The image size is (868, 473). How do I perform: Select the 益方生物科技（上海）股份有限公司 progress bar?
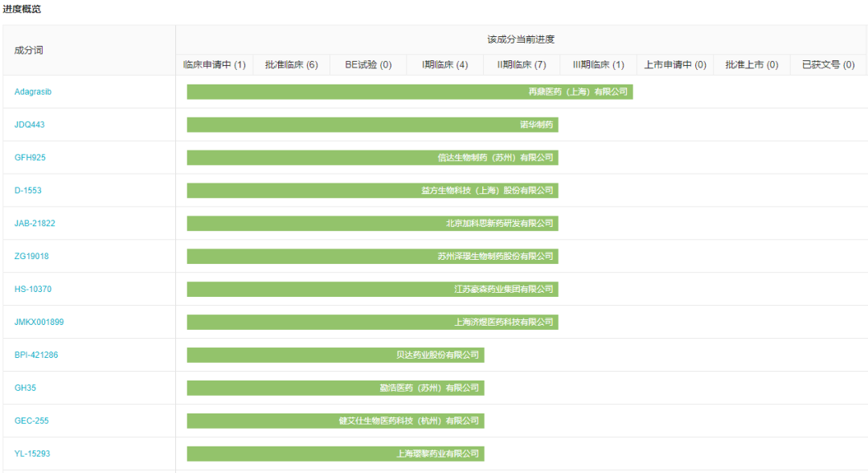point(373,191)
